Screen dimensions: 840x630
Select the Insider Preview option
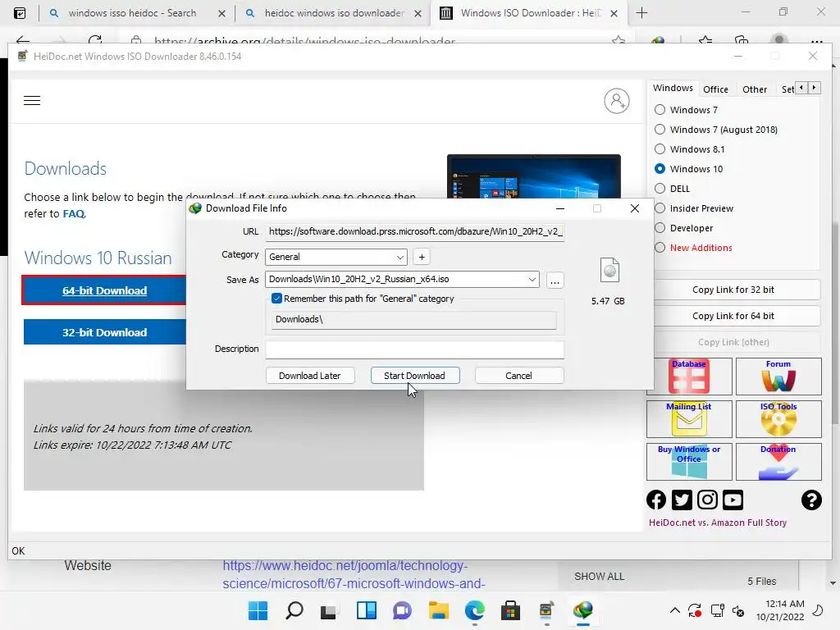660,208
